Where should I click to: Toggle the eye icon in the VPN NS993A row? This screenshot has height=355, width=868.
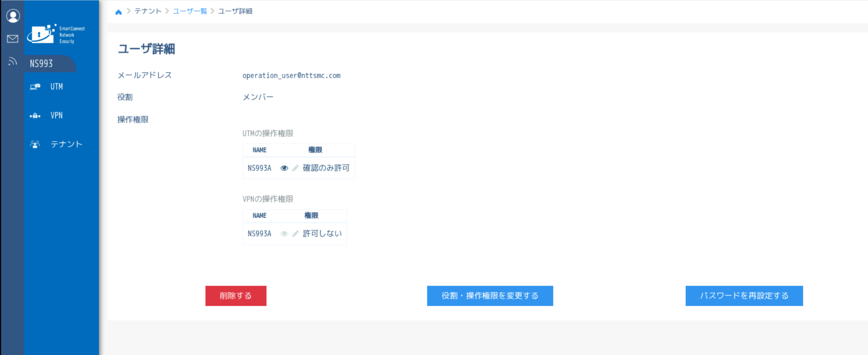(x=284, y=234)
